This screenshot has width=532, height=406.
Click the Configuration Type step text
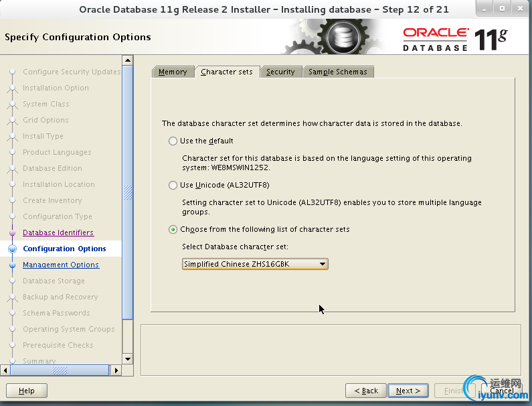coord(58,216)
